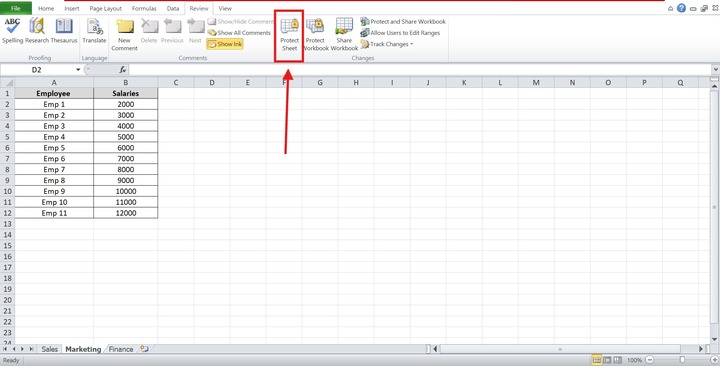Open the Thesaurus tool

[x=64, y=31]
